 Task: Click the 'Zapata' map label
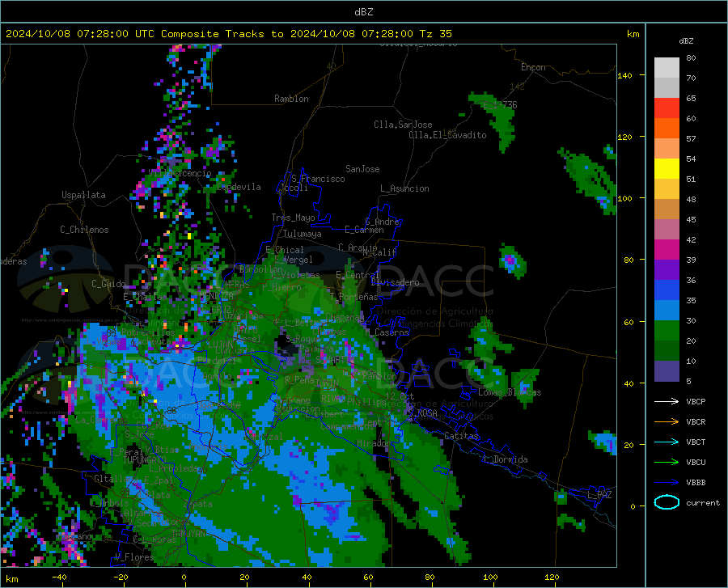198,504
